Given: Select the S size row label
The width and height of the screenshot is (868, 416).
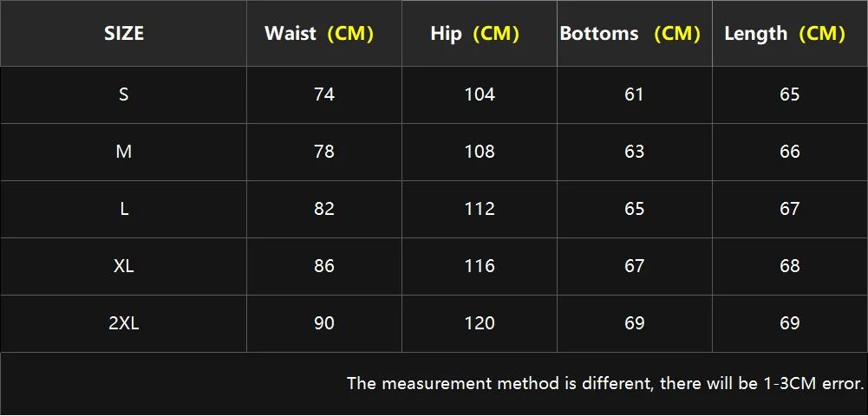Looking at the screenshot, I should point(124,94).
